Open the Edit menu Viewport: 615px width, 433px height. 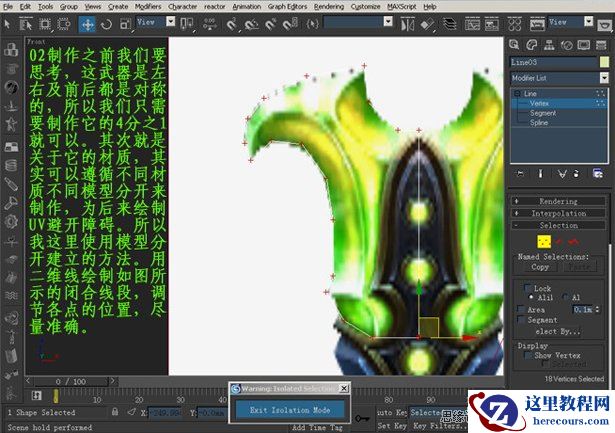(x=25, y=6)
